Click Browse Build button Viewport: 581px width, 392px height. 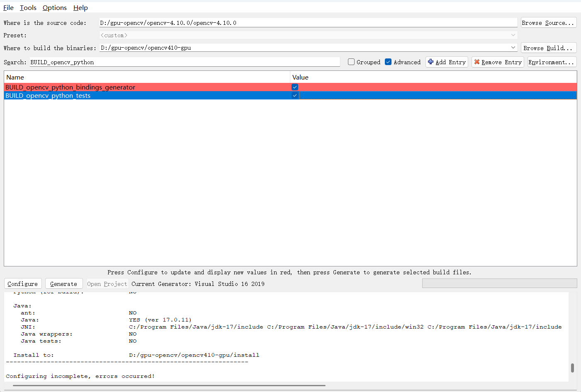[x=548, y=47]
